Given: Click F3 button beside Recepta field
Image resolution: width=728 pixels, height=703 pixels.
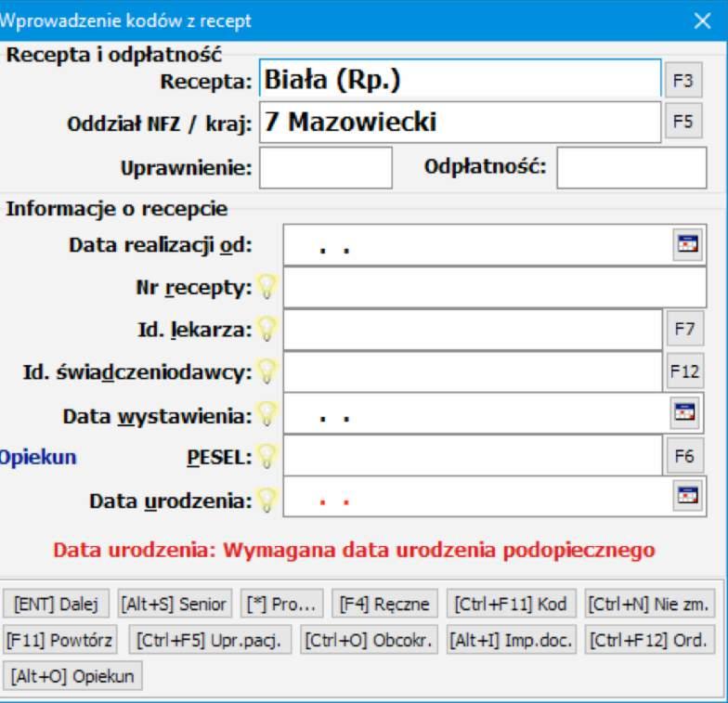Looking at the screenshot, I should 683,80.
